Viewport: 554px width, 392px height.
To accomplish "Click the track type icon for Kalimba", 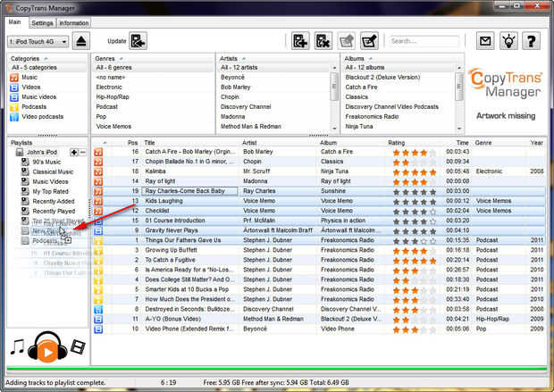I will point(98,171).
